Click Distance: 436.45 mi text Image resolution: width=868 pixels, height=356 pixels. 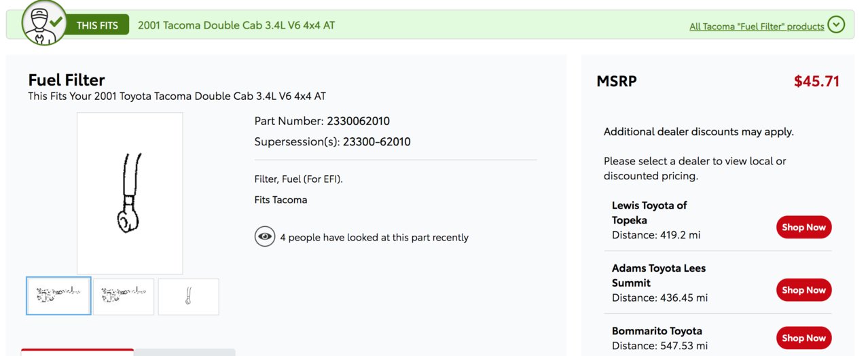659,298
